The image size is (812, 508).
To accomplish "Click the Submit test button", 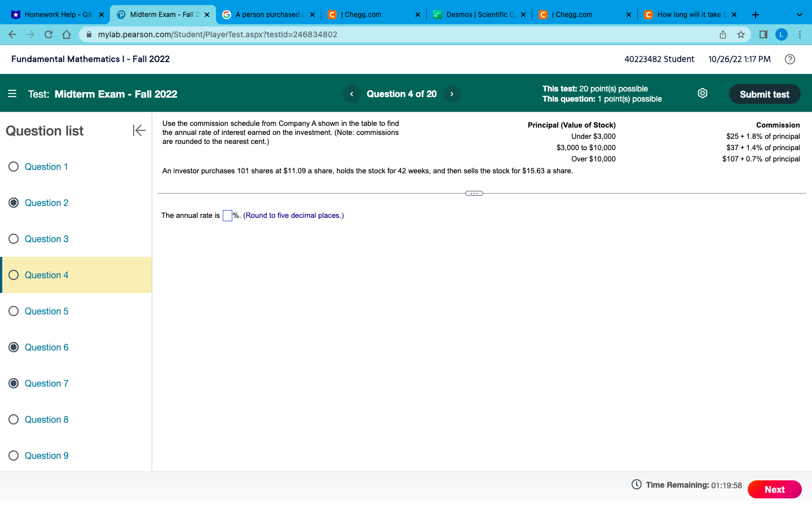I will coord(765,94).
